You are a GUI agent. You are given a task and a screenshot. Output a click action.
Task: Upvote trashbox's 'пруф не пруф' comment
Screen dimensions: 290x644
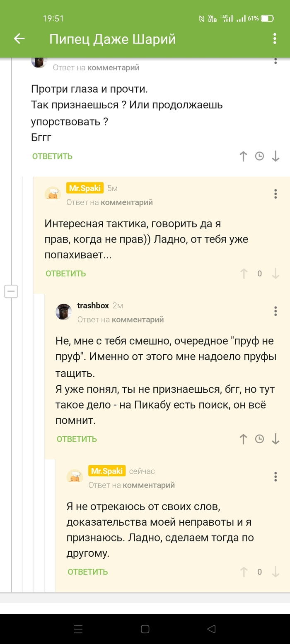[244, 439]
